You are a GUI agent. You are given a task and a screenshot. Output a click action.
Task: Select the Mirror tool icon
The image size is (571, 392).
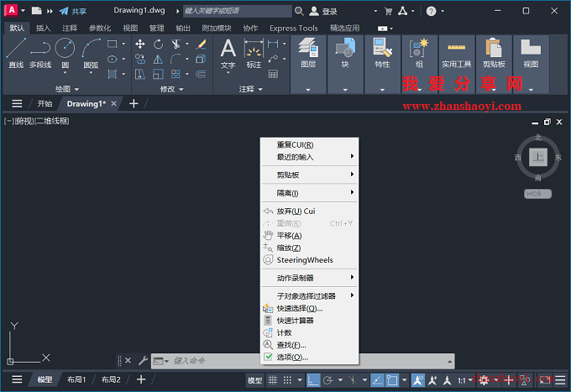point(158,59)
